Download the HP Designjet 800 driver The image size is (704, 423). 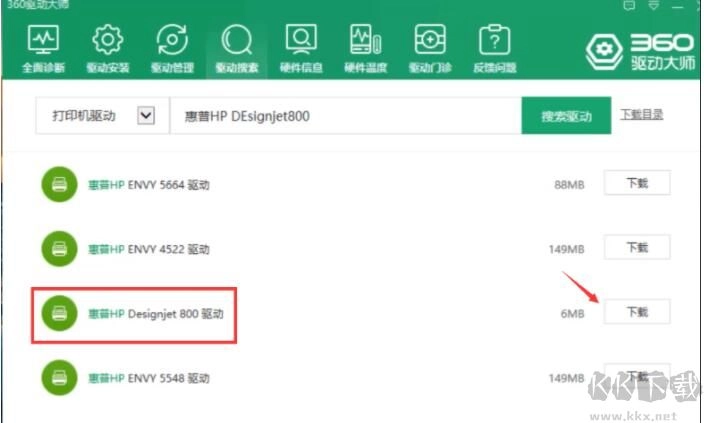coord(637,312)
